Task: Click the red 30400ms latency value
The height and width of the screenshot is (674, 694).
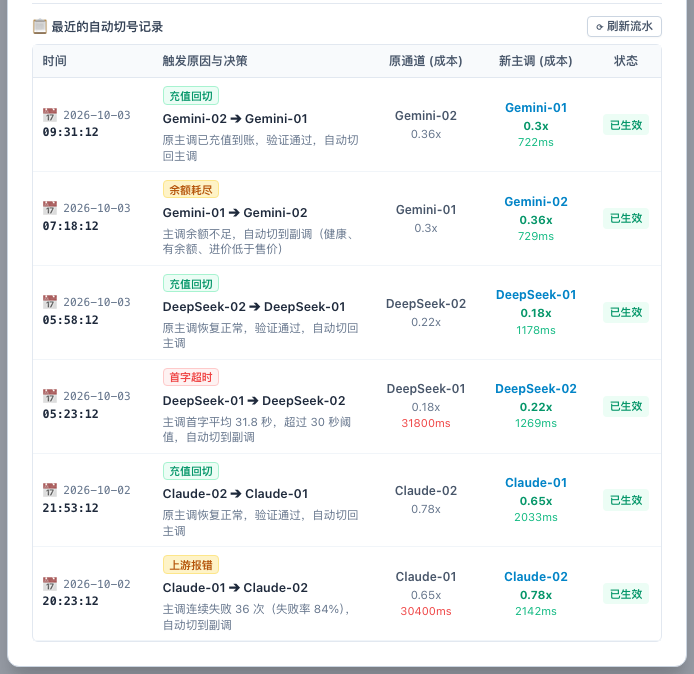Action: pyautogui.click(x=426, y=611)
